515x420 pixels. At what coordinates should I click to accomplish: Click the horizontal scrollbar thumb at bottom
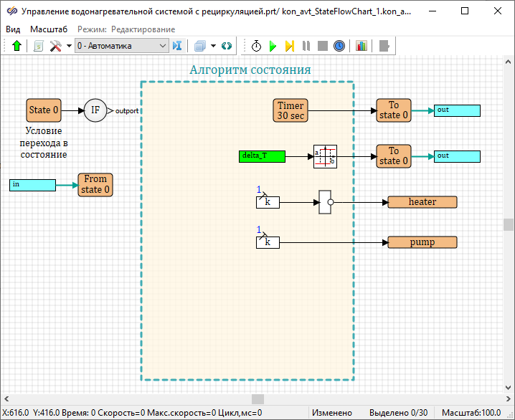coord(257,399)
